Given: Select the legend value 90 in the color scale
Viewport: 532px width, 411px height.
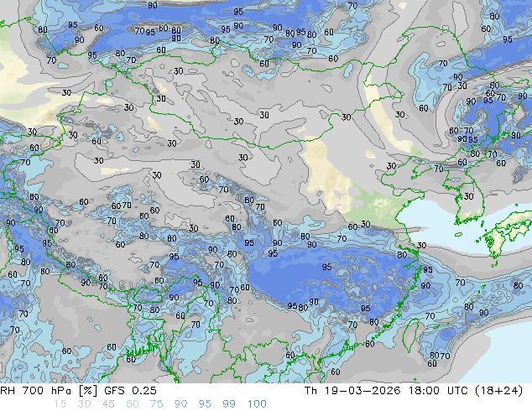Looking at the screenshot, I should pos(180,404).
